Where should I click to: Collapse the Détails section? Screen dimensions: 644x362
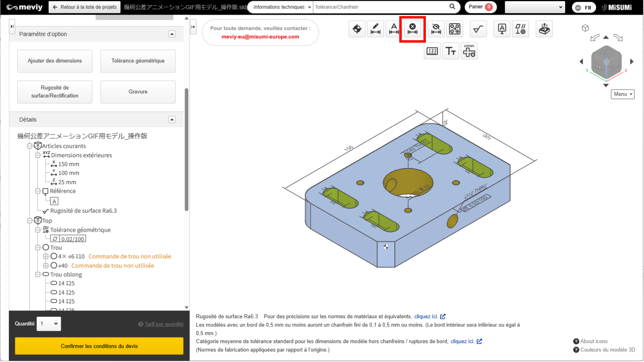[172, 119]
